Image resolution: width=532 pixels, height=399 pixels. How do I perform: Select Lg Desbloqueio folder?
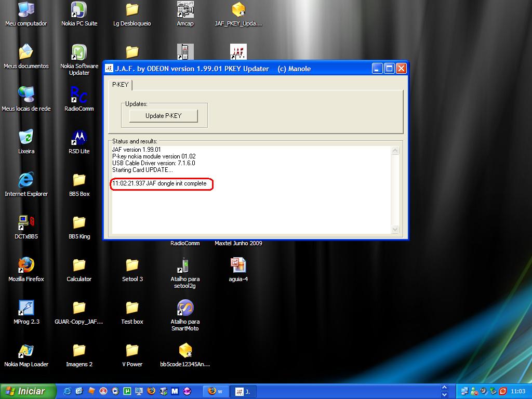pyautogui.click(x=132, y=15)
